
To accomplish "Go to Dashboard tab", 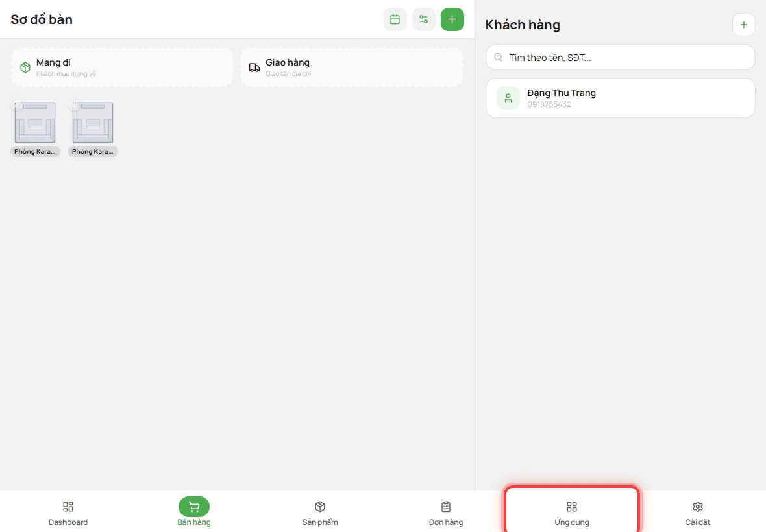I will pos(68,513).
